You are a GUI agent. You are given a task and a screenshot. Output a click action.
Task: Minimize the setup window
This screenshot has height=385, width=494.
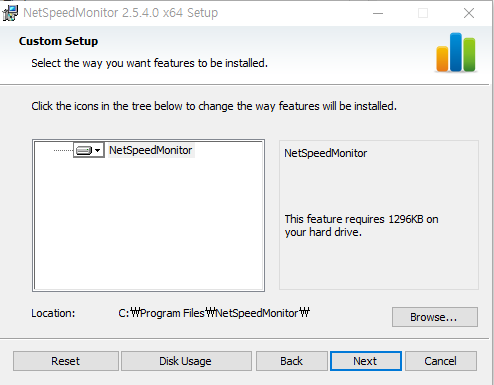pos(378,13)
